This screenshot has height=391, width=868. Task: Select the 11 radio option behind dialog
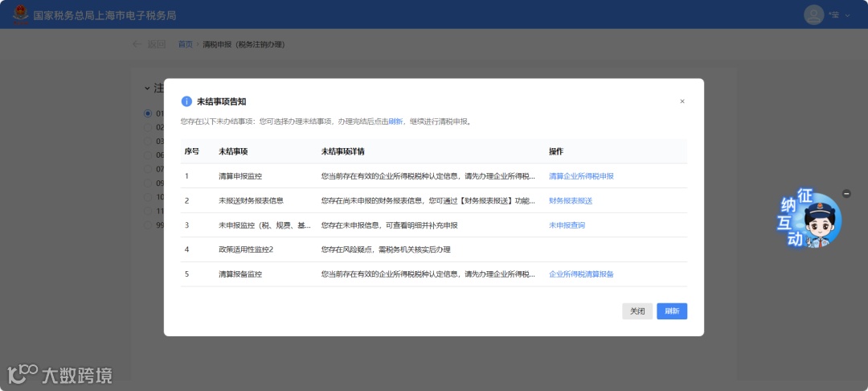[x=148, y=211]
